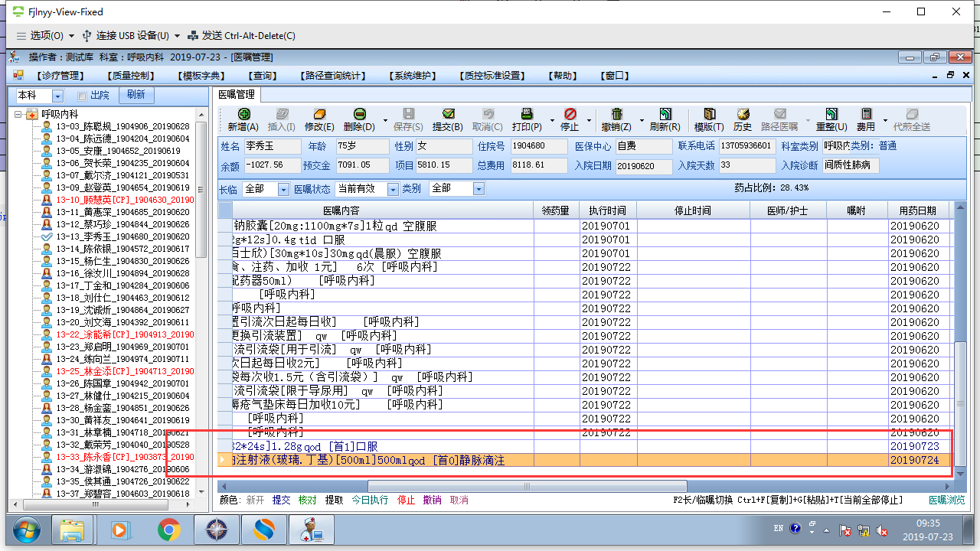Click the 医嘱内容 column header
980x551 pixels.
pyautogui.click(x=341, y=210)
